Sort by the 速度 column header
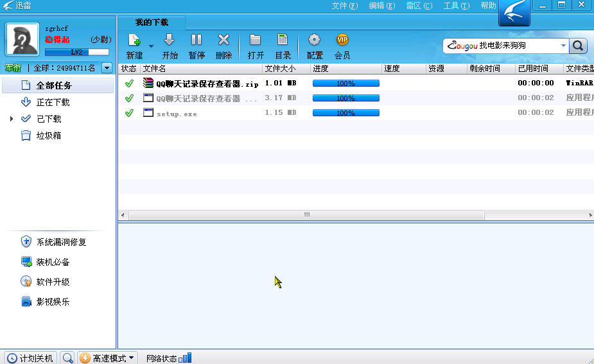Viewport: 594px width, 364px height. [403, 69]
